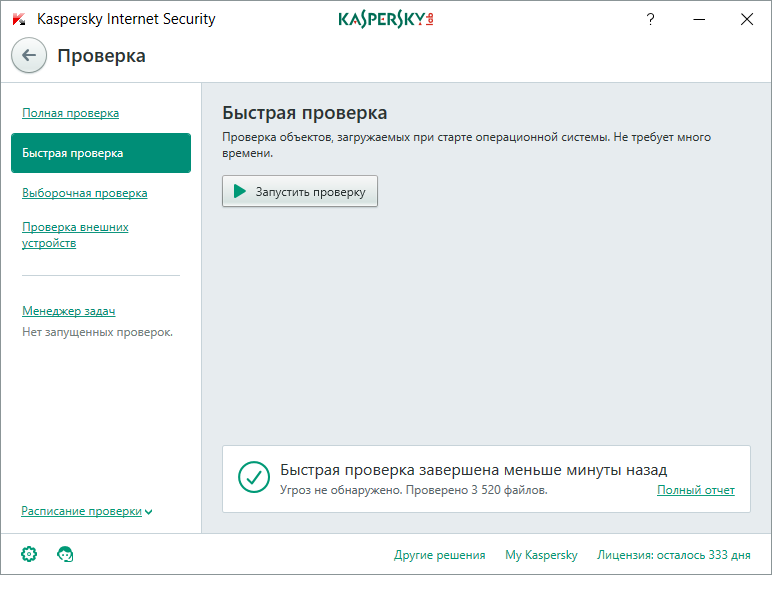The height and width of the screenshot is (614, 772).
Task: Minimize the Kaspersky window
Action: [699, 19]
